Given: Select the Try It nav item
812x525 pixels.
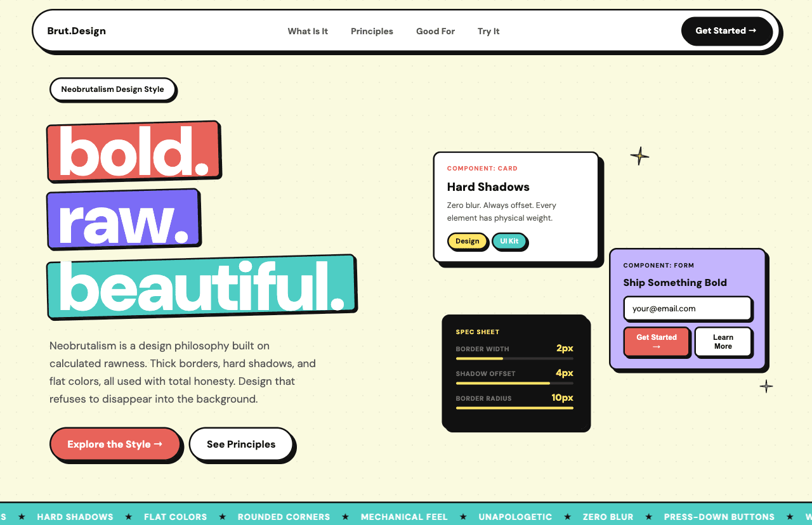Looking at the screenshot, I should (x=488, y=31).
